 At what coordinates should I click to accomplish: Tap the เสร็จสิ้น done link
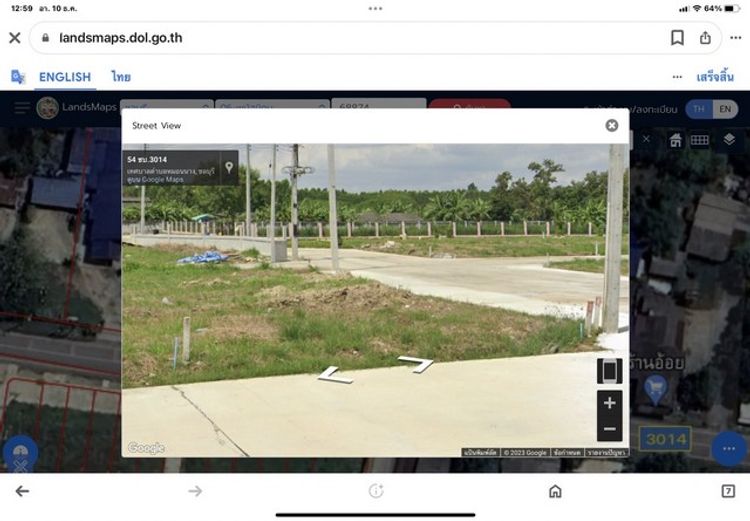pos(715,77)
